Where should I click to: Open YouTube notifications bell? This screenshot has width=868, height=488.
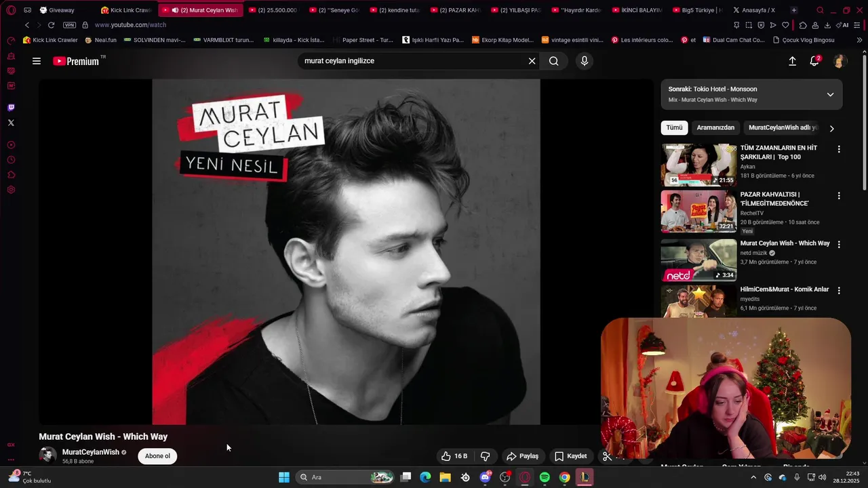click(814, 61)
